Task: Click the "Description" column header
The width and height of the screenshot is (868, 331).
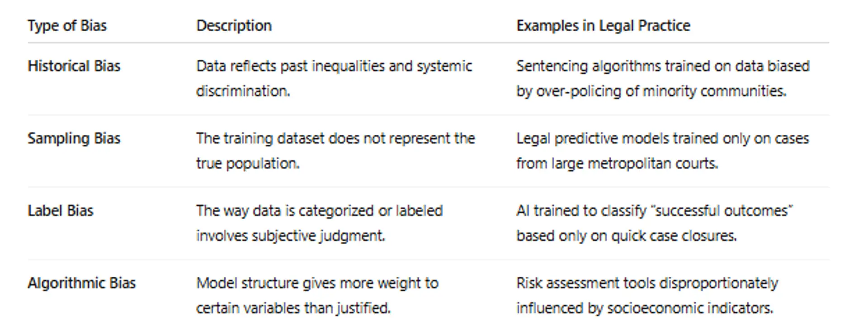Action: [x=234, y=26]
